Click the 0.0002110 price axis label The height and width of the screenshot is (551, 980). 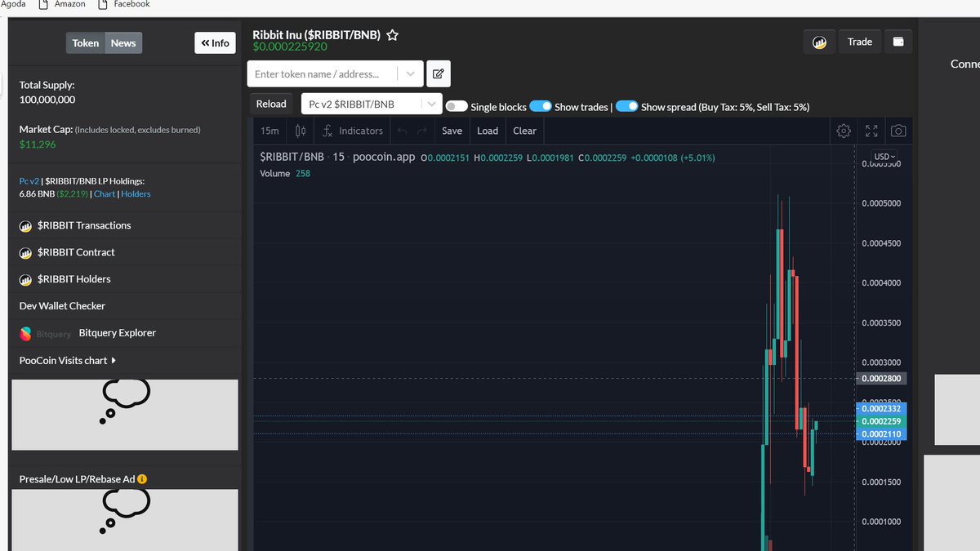click(881, 434)
